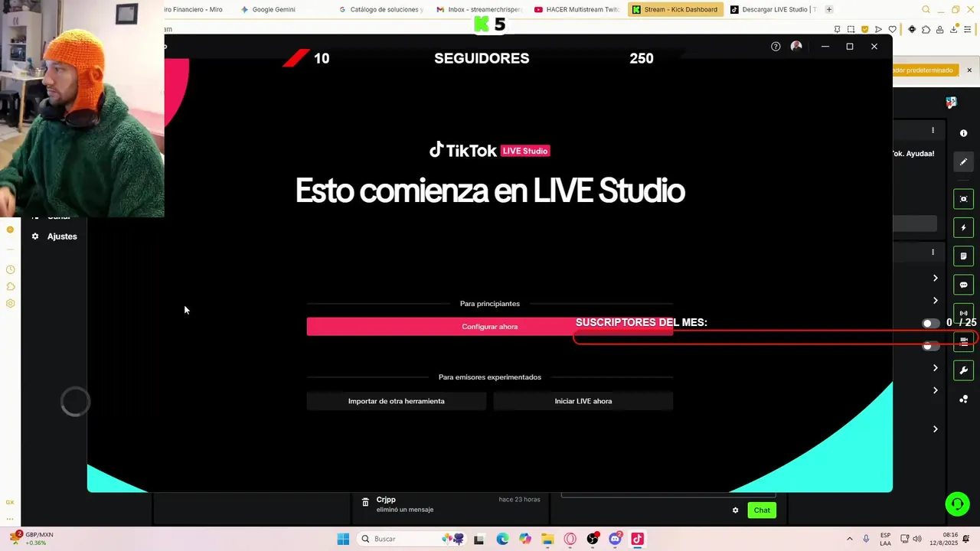
Task: Switch to HACER Multistream Twitch tab
Action: coord(577,9)
